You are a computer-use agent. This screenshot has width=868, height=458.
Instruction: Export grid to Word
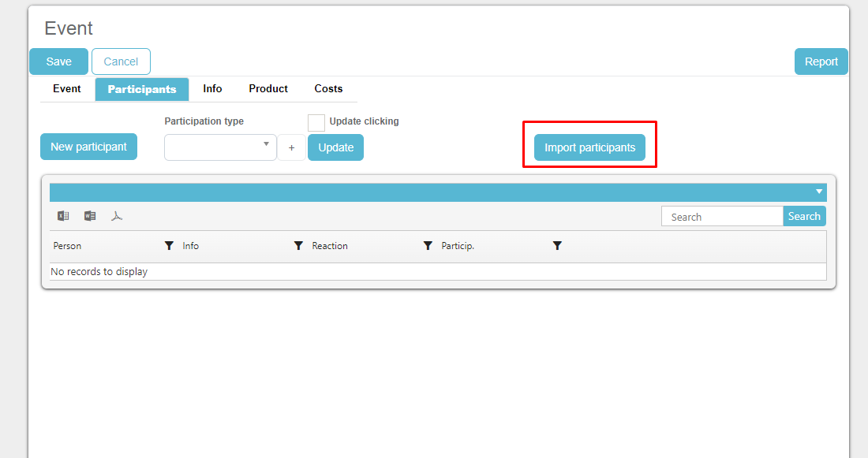coord(90,216)
